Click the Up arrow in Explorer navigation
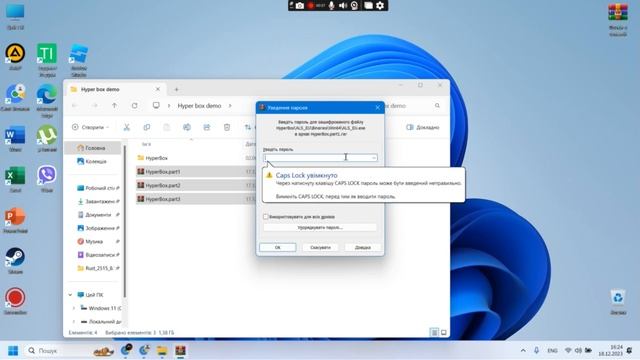The height and width of the screenshot is (360, 640). click(x=114, y=106)
